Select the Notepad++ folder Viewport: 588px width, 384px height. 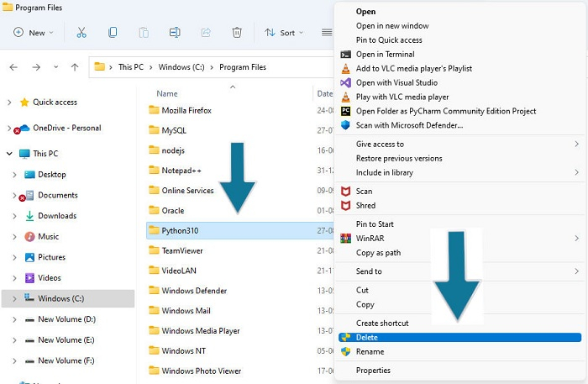tap(182, 171)
